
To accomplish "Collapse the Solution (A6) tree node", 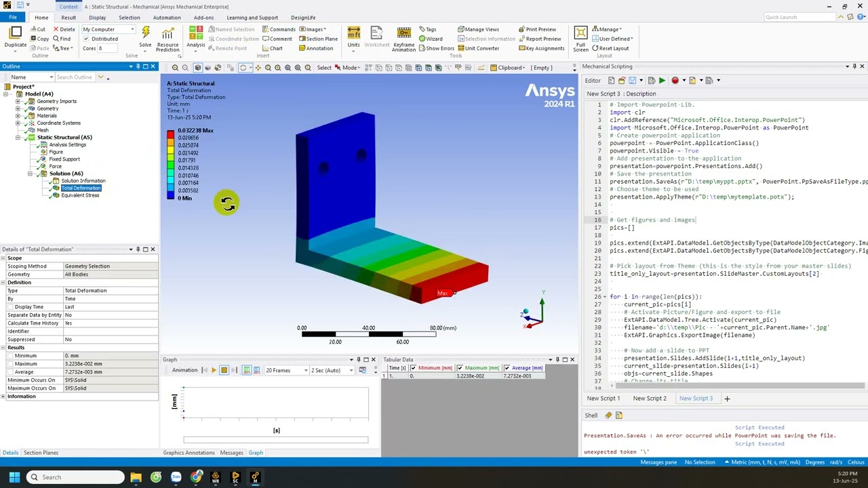I will coord(30,174).
